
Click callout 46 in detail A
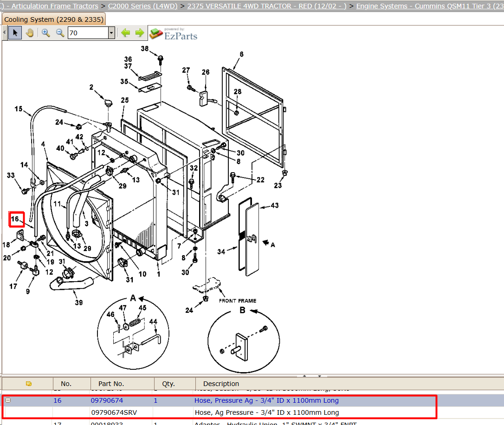pyautogui.click(x=110, y=314)
